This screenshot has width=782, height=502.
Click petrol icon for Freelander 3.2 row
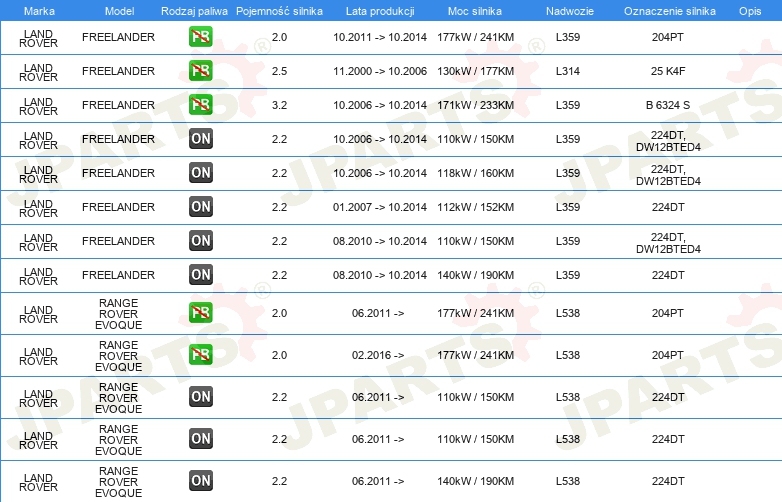coord(200,105)
